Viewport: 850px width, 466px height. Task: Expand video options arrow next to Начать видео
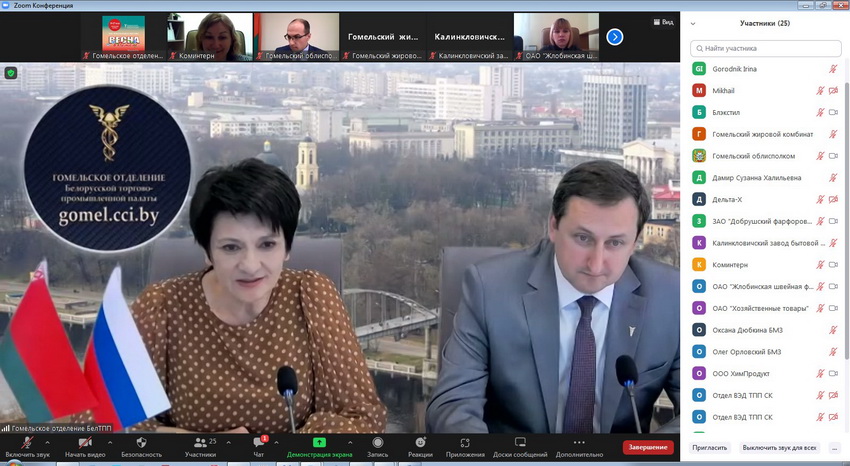(110, 442)
